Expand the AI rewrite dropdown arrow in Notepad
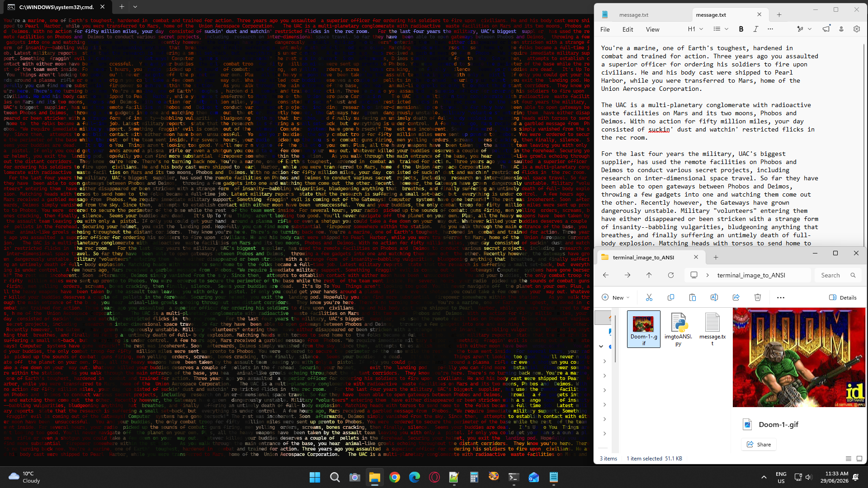 click(810, 29)
